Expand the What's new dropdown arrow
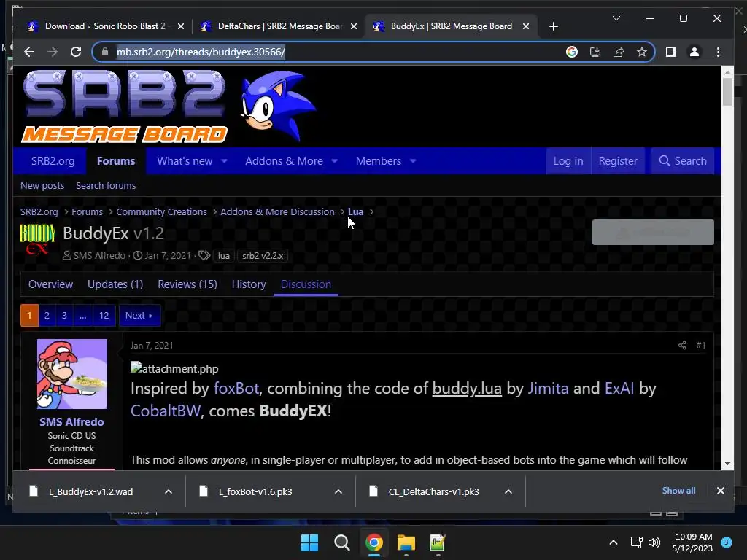This screenshot has height=560, width=747. point(224,161)
